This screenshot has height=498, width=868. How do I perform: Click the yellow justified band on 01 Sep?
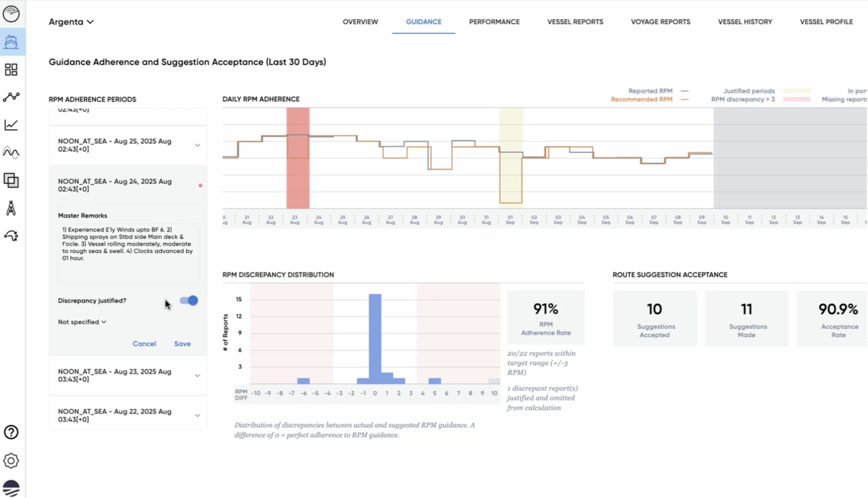point(511,158)
